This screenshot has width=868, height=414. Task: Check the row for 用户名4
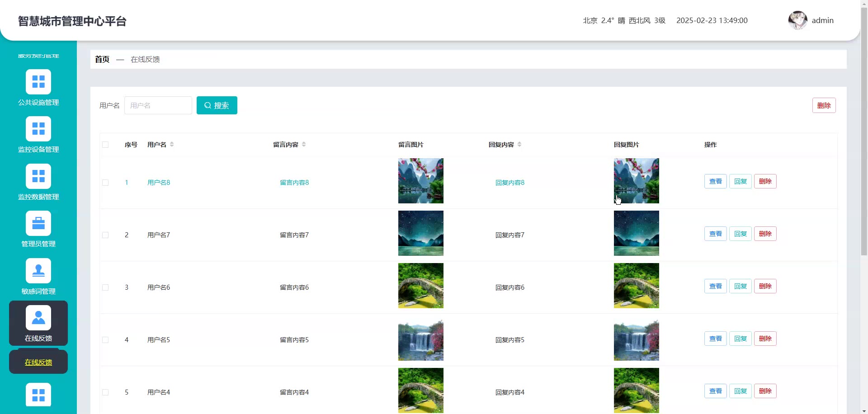click(105, 392)
